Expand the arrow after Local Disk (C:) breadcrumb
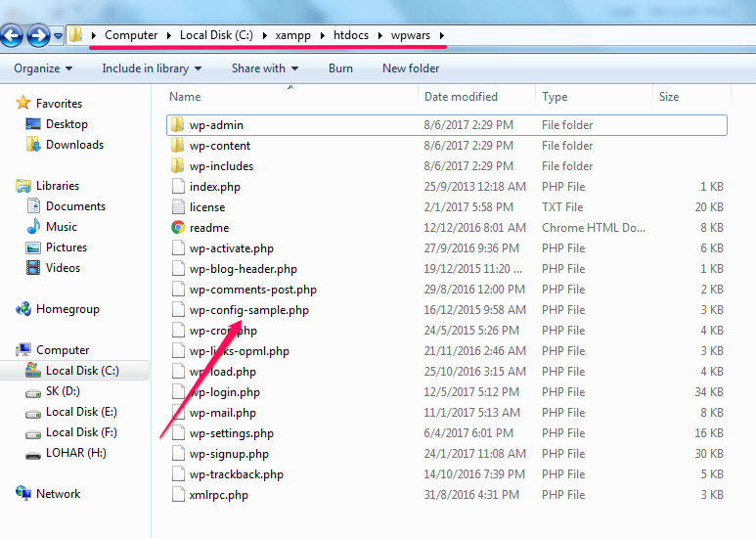Viewport: 756px width, 538px height. pyautogui.click(x=265, y=35)
